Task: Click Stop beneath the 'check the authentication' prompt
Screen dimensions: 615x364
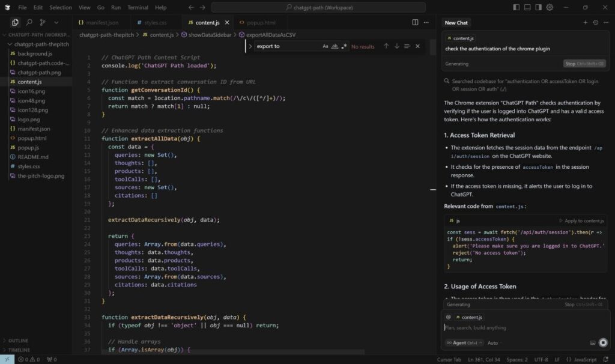Action: pos(584,64)
